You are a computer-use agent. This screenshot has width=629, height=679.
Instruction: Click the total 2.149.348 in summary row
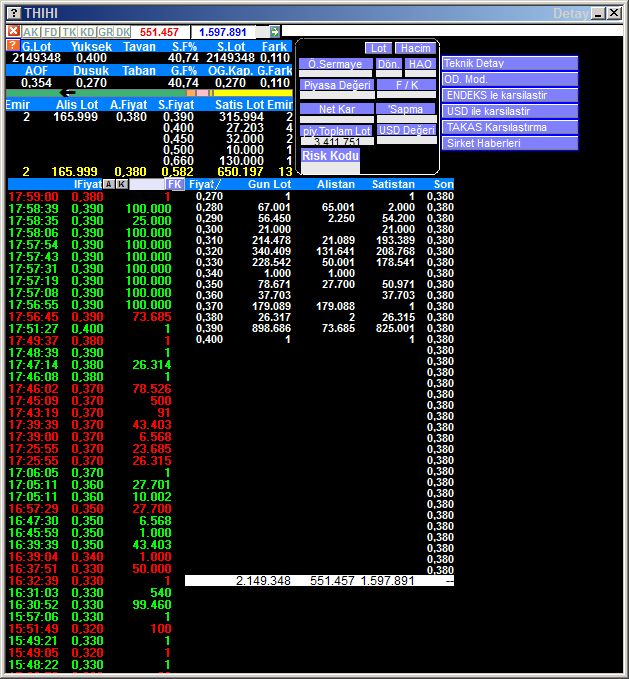263,581
